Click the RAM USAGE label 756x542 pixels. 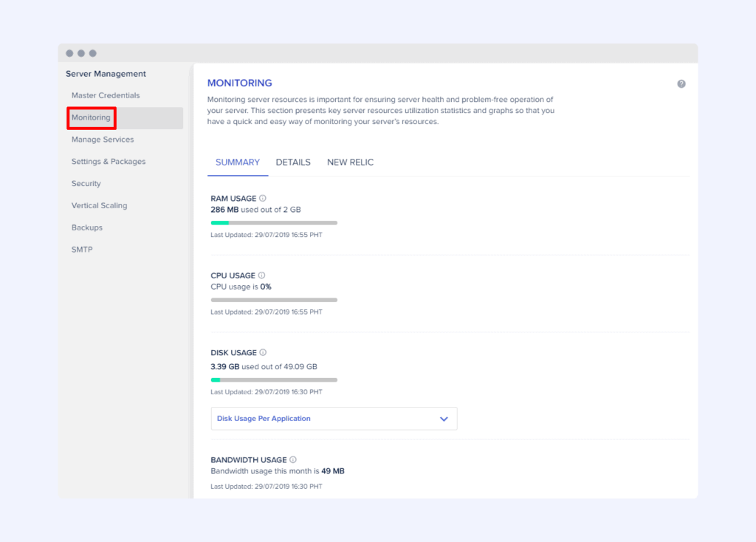[x=233, y=198]
